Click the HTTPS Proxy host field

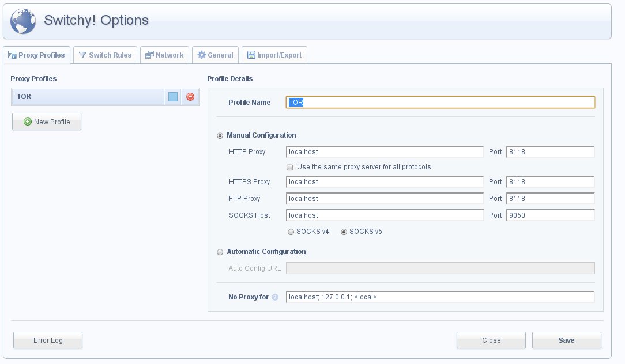385,181
